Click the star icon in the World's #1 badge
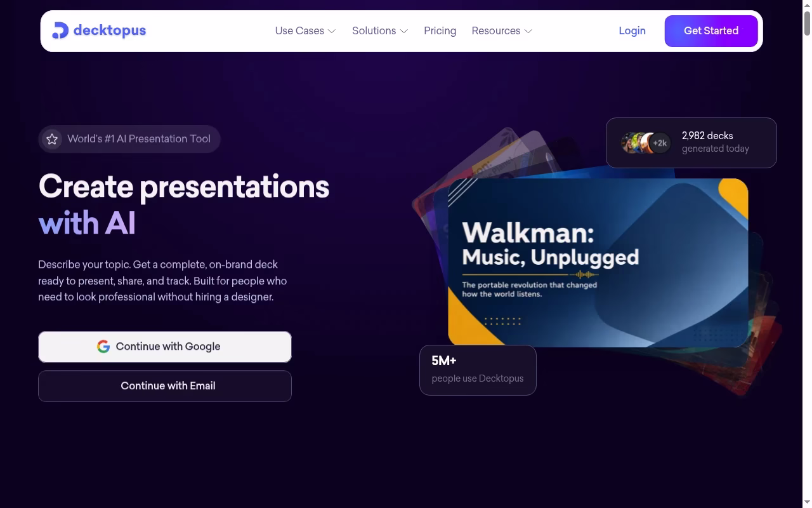The image size is (812, 508). pyautogui.click(x=52, y=139)
